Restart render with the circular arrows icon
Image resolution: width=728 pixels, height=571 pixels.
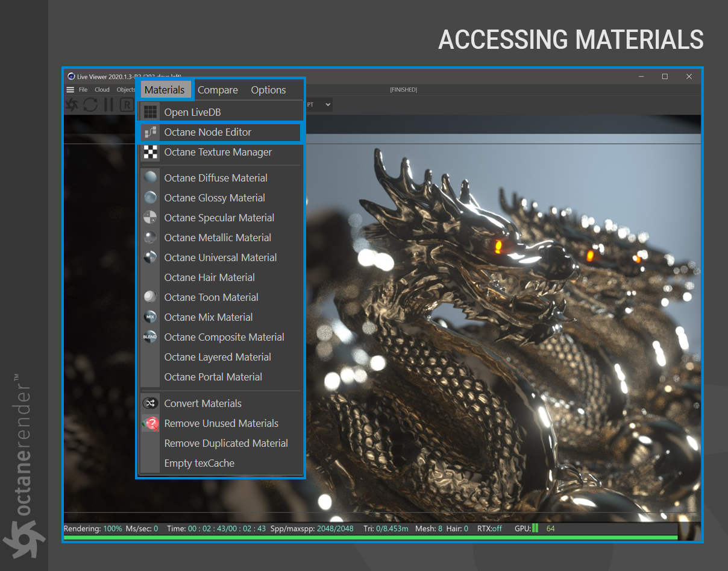pyautogui.click(x=90, y=105)
